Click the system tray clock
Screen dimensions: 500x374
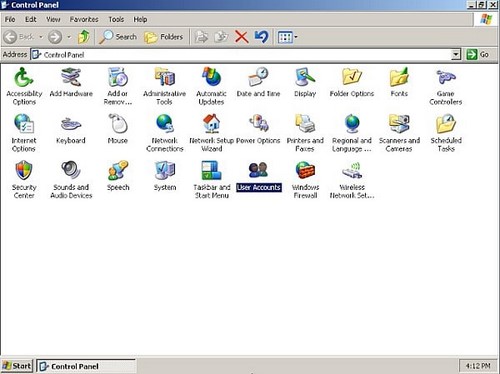pos(478,366)
